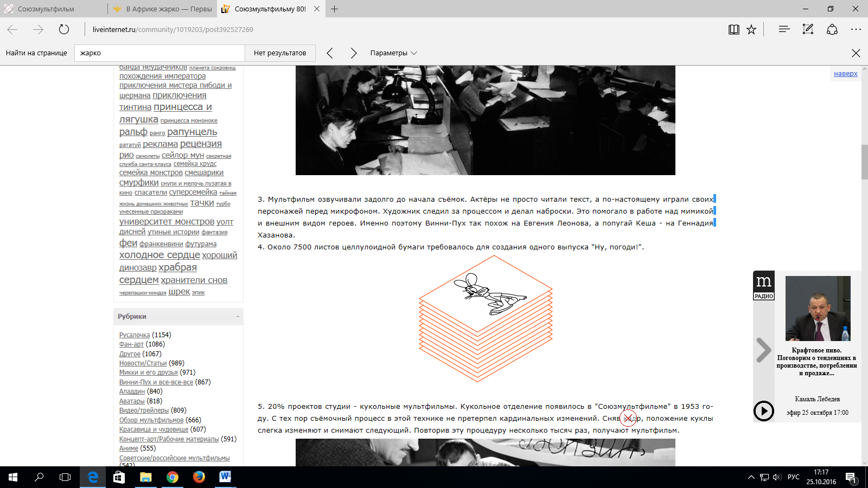868x488 pixels.
Task: Find next match arrow
Action: point(354,53)
